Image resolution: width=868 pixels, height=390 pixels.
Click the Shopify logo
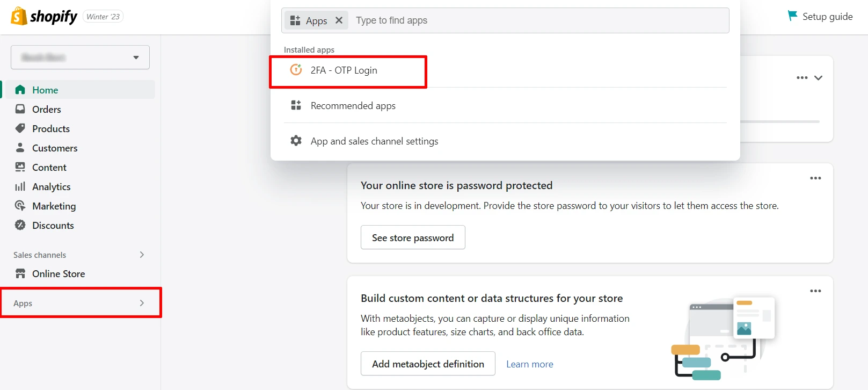click(44, 17)
